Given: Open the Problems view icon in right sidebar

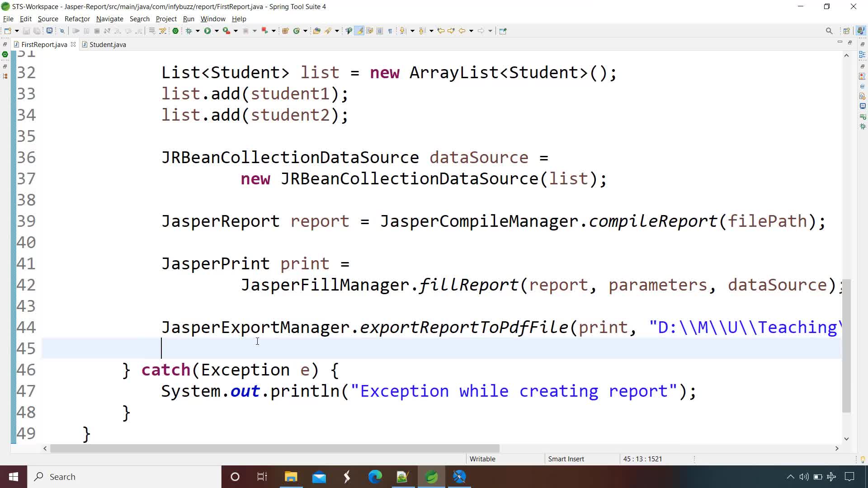Looking at the screenshot, I should pos(862,76).
